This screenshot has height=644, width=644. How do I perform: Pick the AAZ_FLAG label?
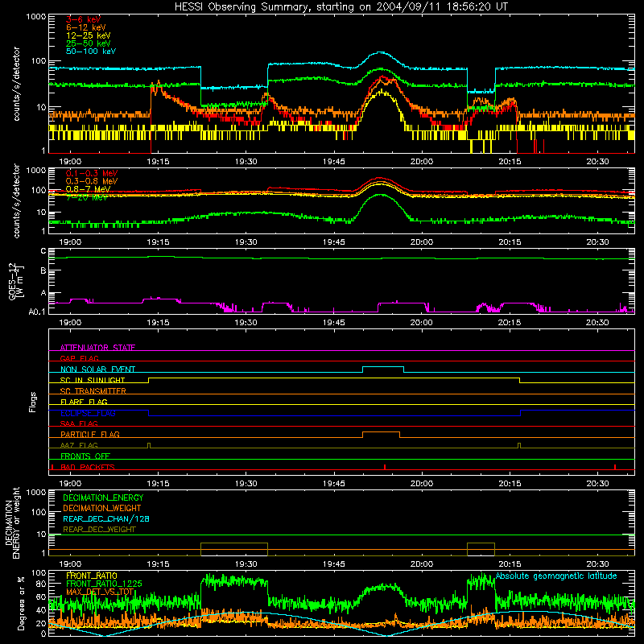pyautogui.click(x=79, y=445)
